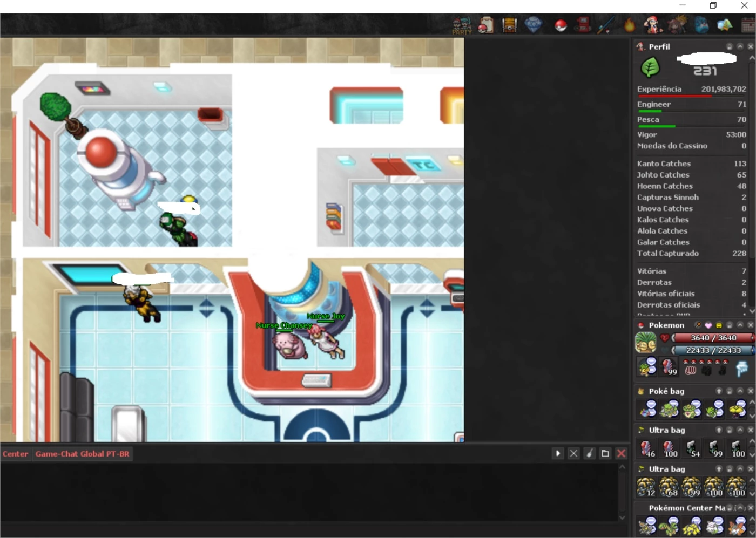Click the folder window icon in chat toolbar
Screen dimensions: 756x538
(605, 453)
